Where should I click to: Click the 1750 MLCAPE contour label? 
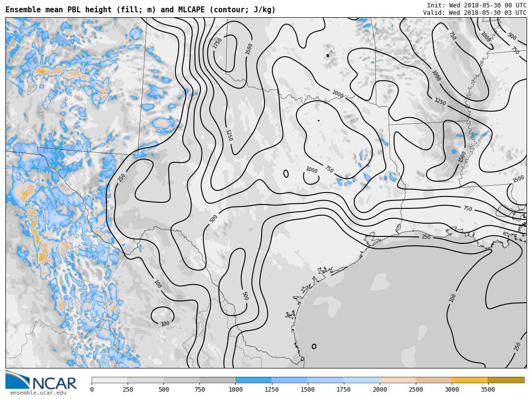point(217,43)
